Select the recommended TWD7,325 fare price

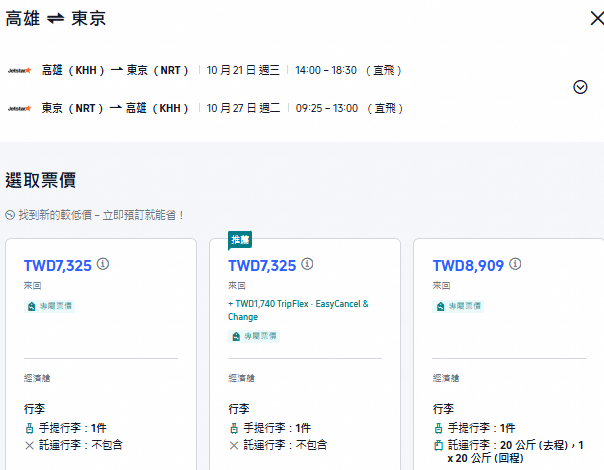coord(262,265)
